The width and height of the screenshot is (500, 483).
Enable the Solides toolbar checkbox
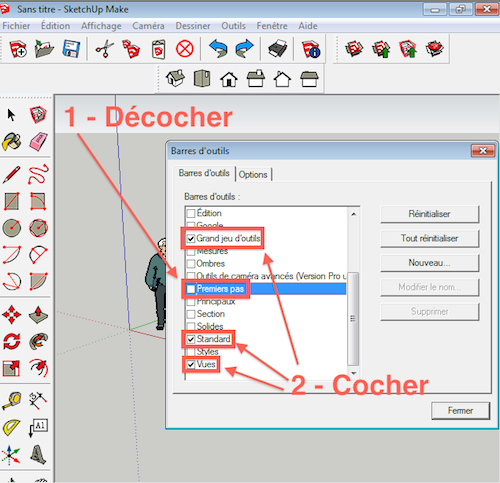[x=191, y=326]
